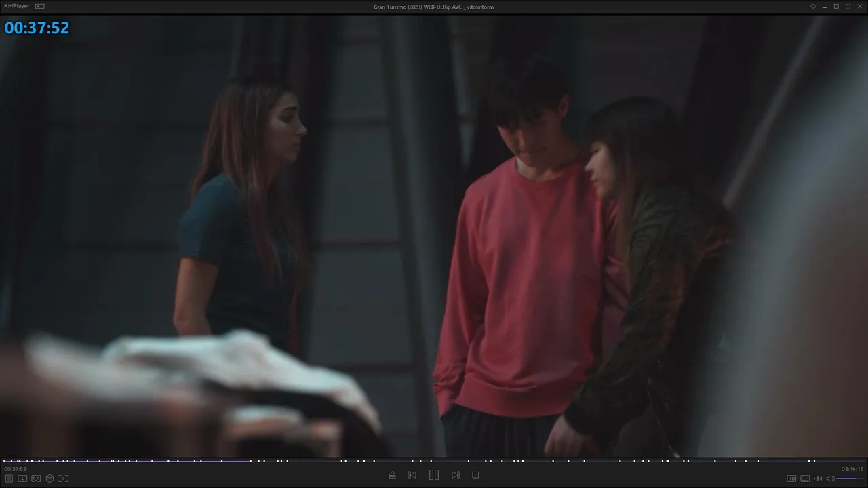This screenshot has height=488, width=868.
Task: Pause the video playback
Action: pos(434,475)
